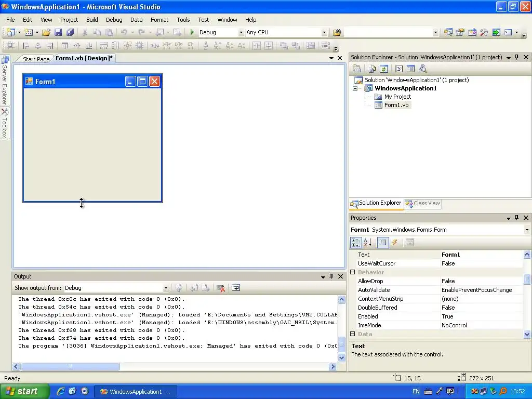
Task: Toggle Word Wrap in the Output panel
Action: pos(236,288)
